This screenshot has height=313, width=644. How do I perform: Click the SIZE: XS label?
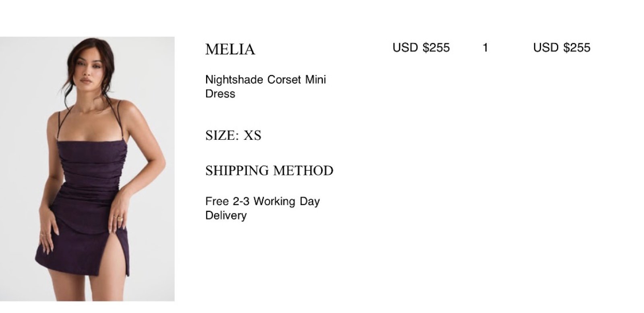233,135
